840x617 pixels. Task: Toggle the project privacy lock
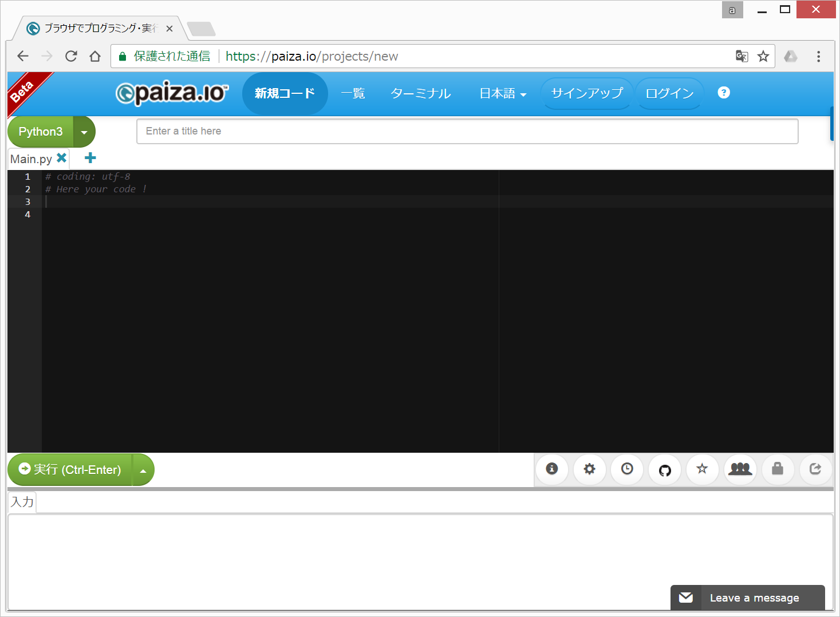tap(778, 469)
